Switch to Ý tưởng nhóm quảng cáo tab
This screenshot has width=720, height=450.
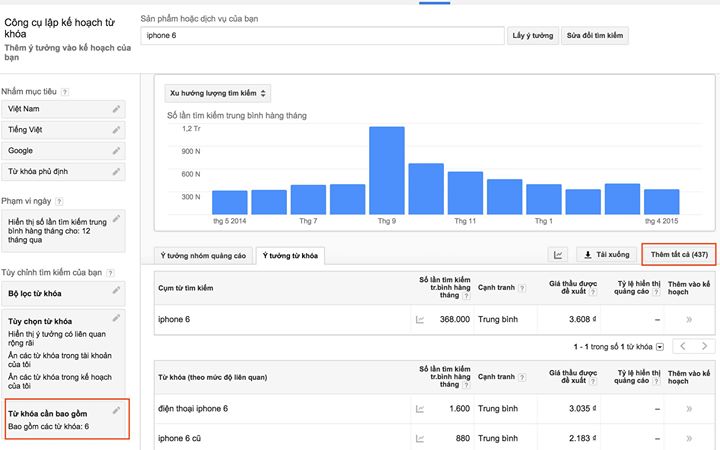click(x=203, y=256)
